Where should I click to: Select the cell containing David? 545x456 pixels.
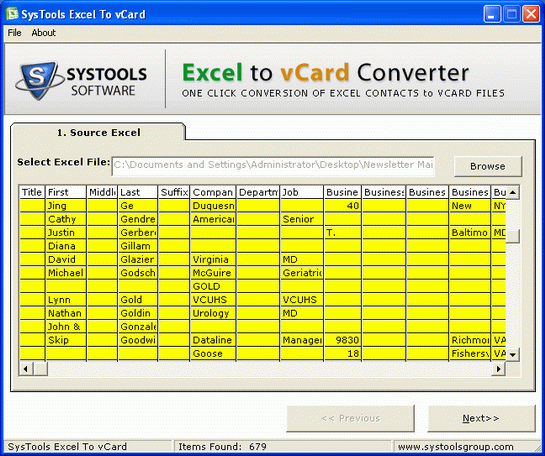tap(66, 260)
